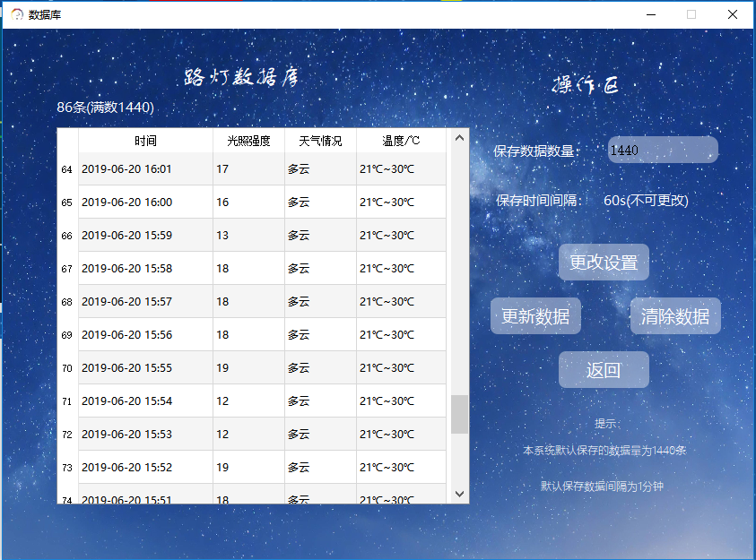The width and height of the screenshot is (756, 560).
Task: Click the scrollbar up arrow above the table
Action: (458, 136)
